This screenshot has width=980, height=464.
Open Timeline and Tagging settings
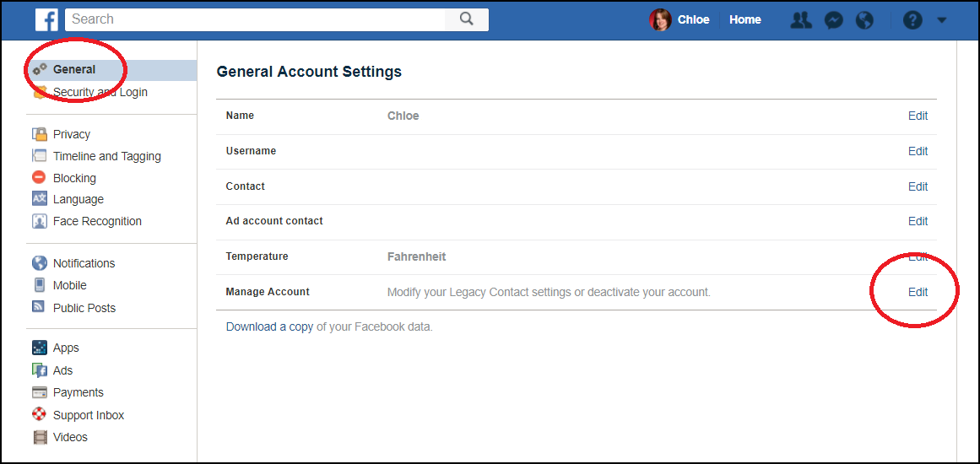106,156
